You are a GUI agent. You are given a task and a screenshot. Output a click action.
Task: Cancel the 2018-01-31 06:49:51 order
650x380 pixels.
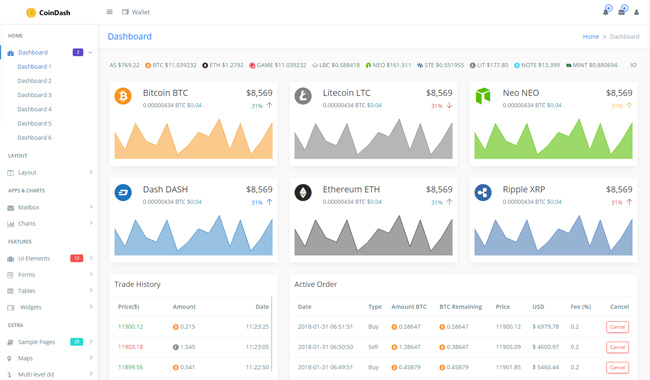(617, 367)
